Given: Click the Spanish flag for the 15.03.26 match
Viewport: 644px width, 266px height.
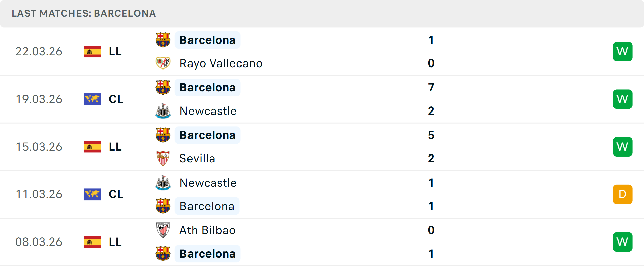Looking at the screenshot, I should tap(92, 147).
